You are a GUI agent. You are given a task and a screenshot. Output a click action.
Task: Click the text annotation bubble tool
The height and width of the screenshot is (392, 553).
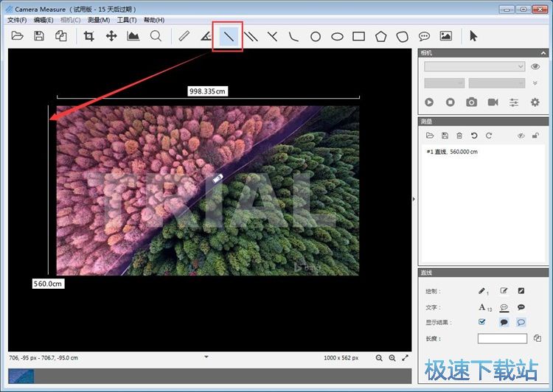424,36
